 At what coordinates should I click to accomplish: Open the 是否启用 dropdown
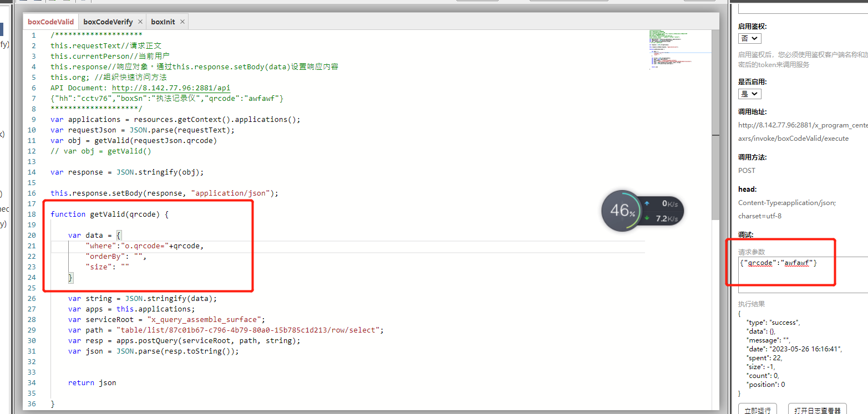click(749, 94)
